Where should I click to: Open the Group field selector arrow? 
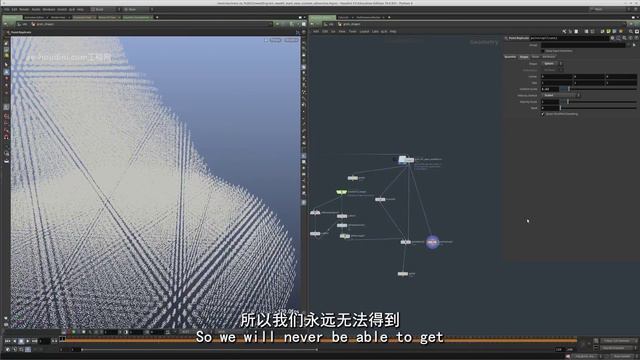pyautogui.click(x=634, y=45)
